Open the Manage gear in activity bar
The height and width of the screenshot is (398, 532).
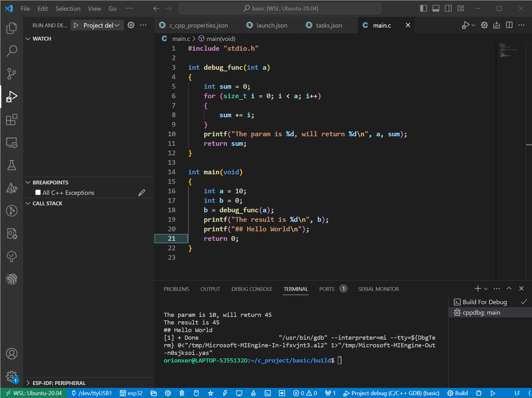point(12,376)
